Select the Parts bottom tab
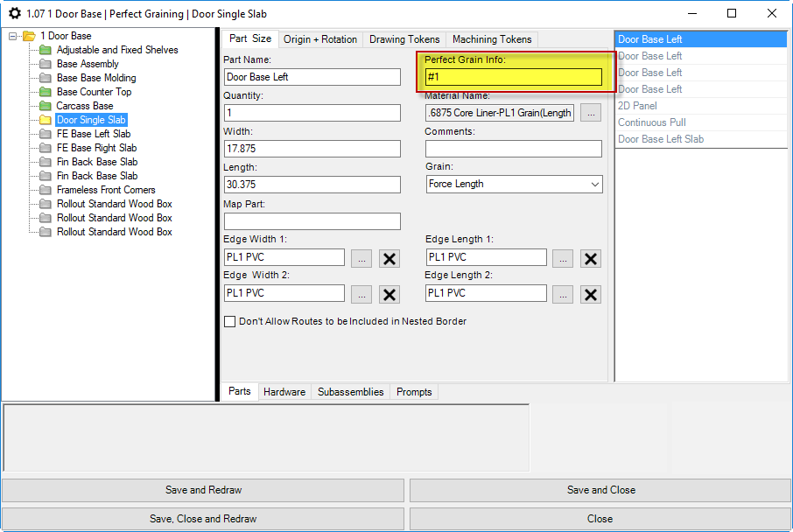Viewport: 793px width, 532px height. 240,391
